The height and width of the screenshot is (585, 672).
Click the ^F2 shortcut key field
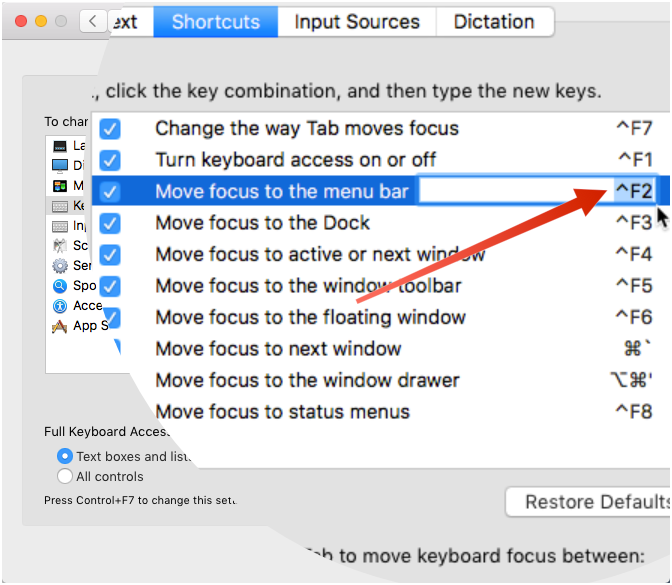[x=634, y=191]
